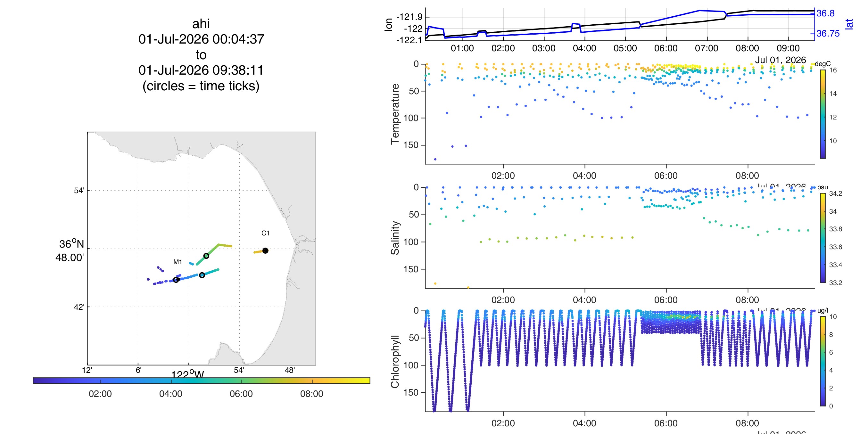Viewport: 868px width, 434px height.
Task: Click the 122°W longitude label on map
Action: click(x=188, y=374)
